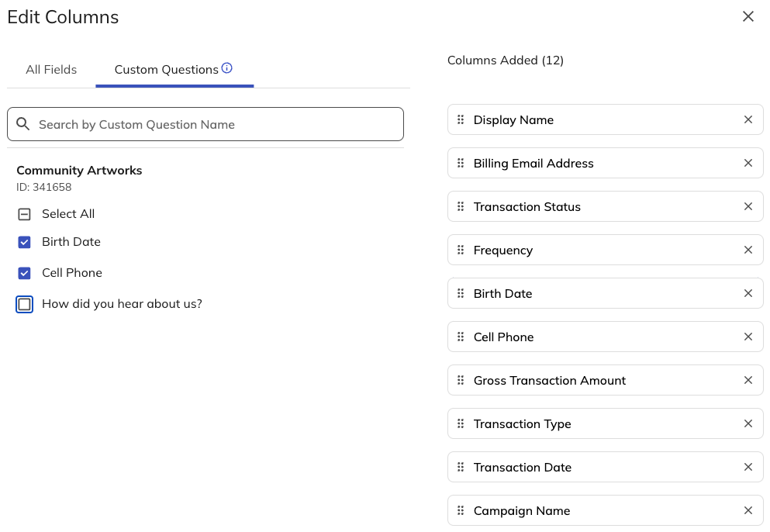Click the Display Name column label
Screen dimensions: 770x532
click(x=513, y=120)
